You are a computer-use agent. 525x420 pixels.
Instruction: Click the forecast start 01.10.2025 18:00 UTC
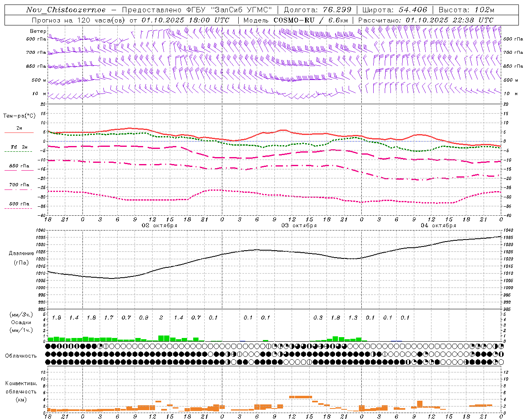point(185,20)
